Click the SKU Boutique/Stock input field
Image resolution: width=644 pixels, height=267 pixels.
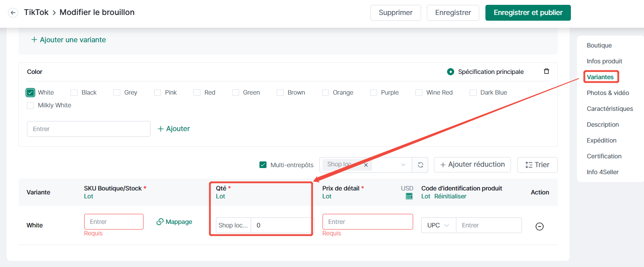(114, 222)
